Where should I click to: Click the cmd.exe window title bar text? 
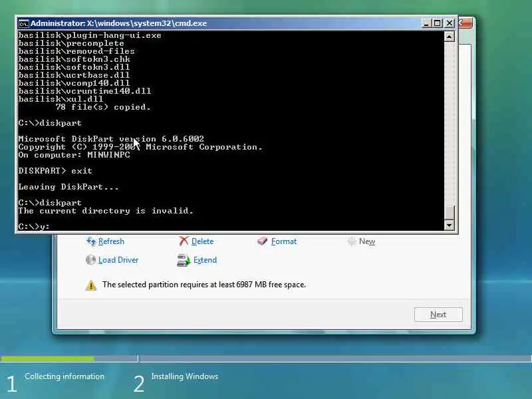[x=118, y=23]
